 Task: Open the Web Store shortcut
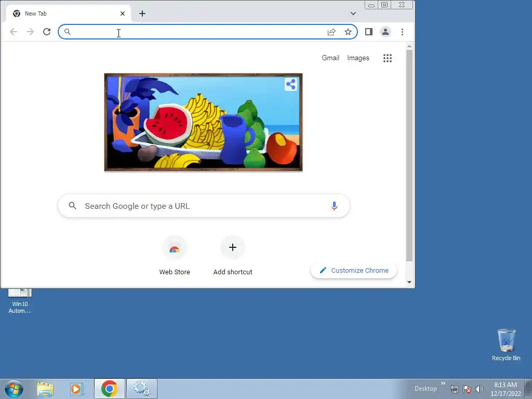[175, 256]
